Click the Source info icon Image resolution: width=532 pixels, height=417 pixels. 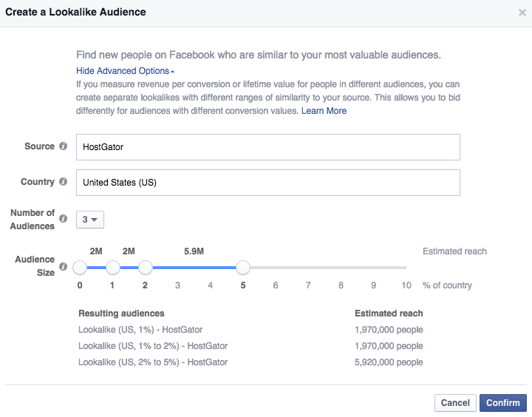(x=63, y=146)
